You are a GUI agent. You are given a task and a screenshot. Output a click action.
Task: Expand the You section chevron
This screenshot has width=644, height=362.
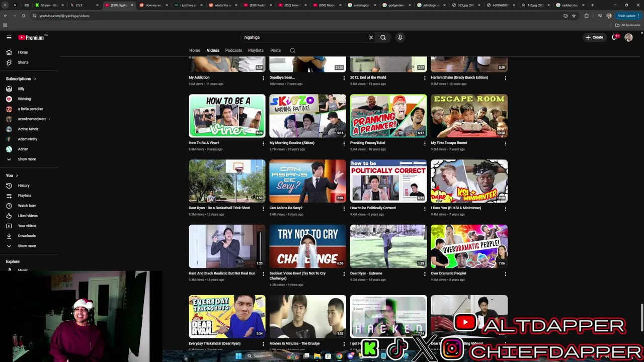17,175
